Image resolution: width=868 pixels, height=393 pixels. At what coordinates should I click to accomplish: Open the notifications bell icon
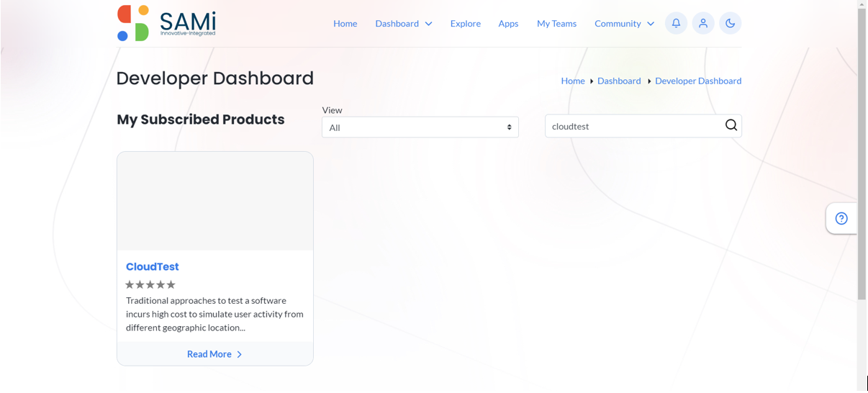click(x=676, y=23)
